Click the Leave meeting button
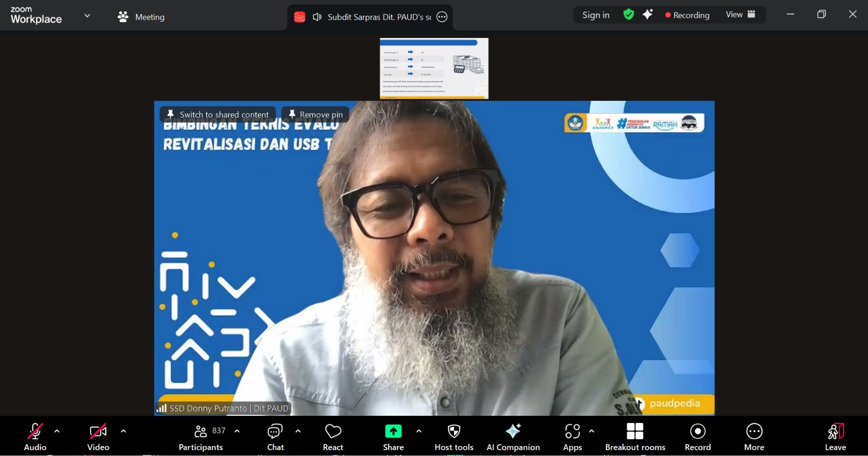This screenshot has width=868, height=456. tap(835, 437)
